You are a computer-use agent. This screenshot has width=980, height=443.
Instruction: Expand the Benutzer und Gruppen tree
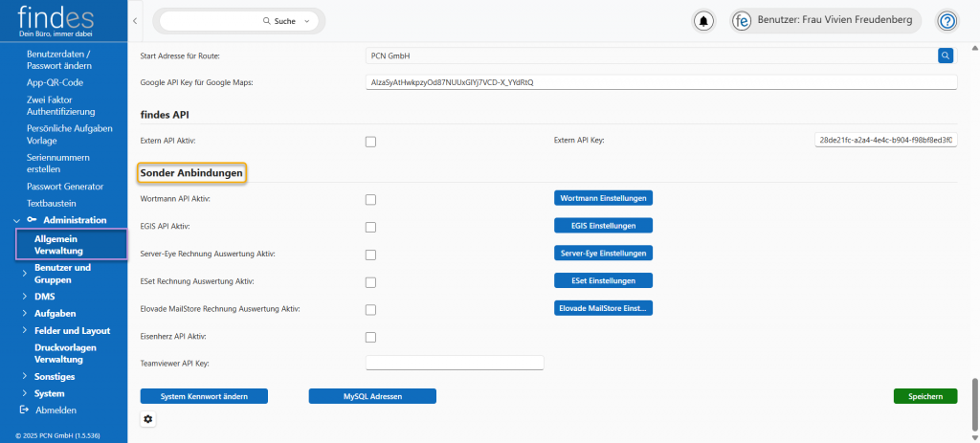24,274
